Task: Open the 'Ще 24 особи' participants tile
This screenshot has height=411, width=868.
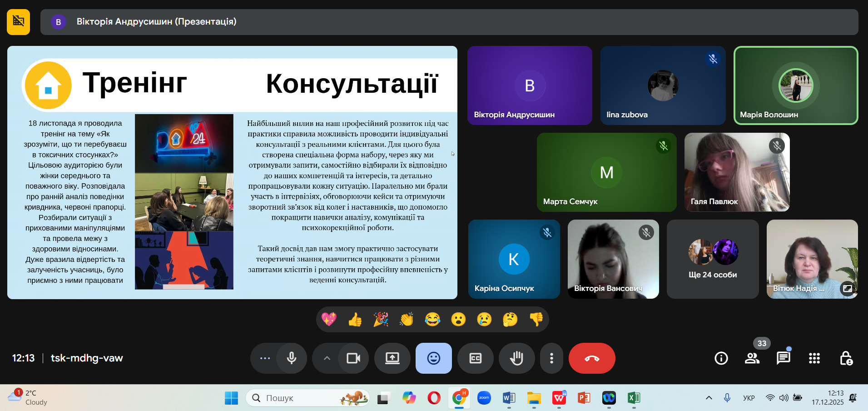Action: [713, 259]
